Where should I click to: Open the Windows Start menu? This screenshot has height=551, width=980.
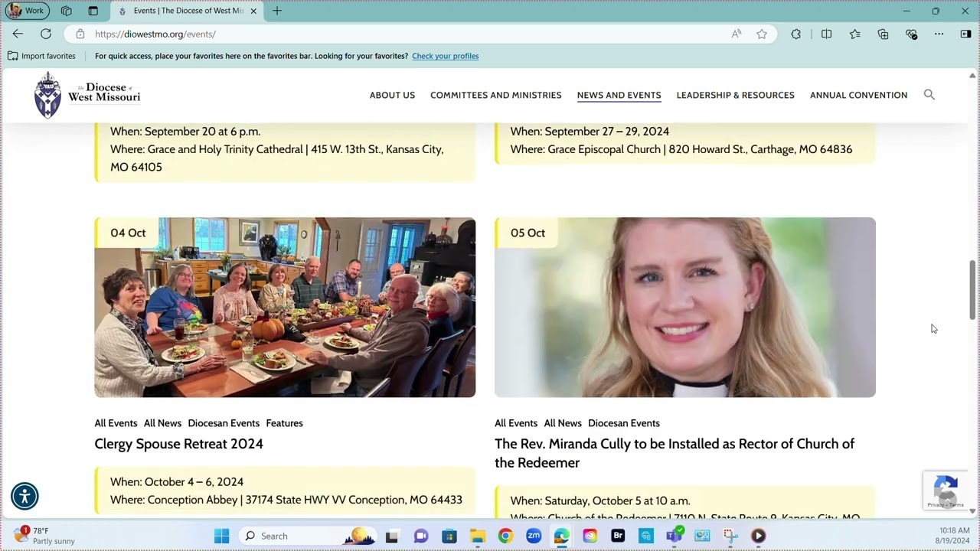[221, 536]
